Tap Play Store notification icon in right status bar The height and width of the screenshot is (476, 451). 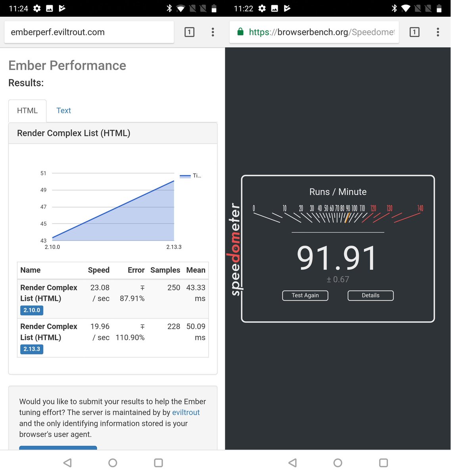pos(287,8)
